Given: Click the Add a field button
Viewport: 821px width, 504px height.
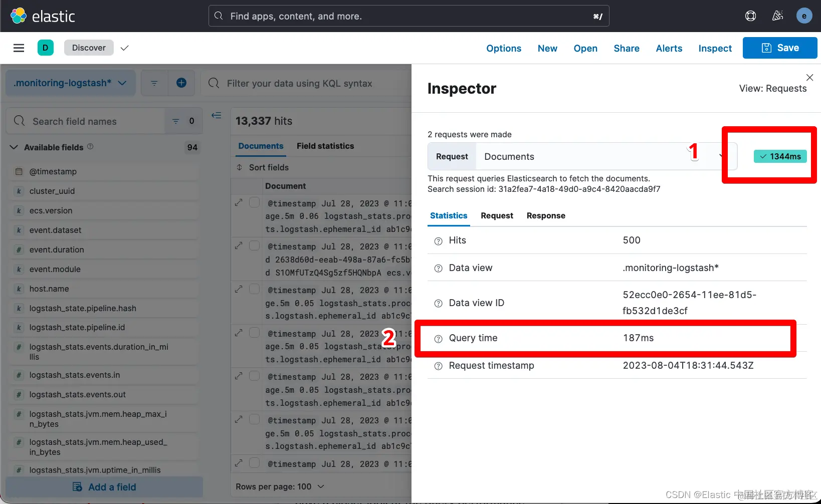Looking at the screenshot, I should pos(104,487).
